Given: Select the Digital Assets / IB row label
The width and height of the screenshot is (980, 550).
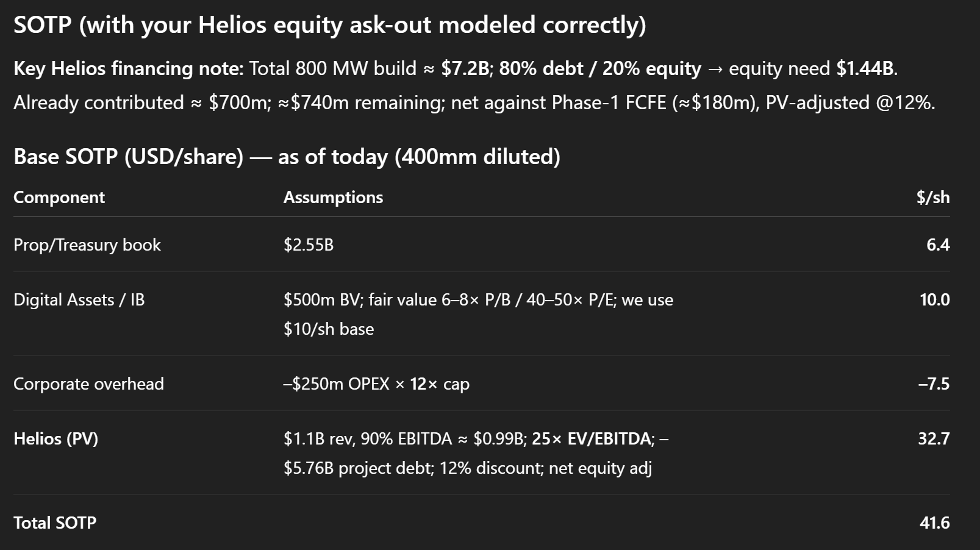Looking at the screenshot, I should 79,299.
